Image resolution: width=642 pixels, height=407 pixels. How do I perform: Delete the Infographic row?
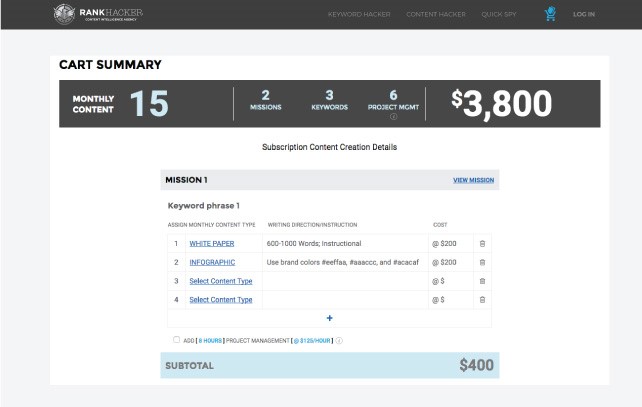point(482,262)
